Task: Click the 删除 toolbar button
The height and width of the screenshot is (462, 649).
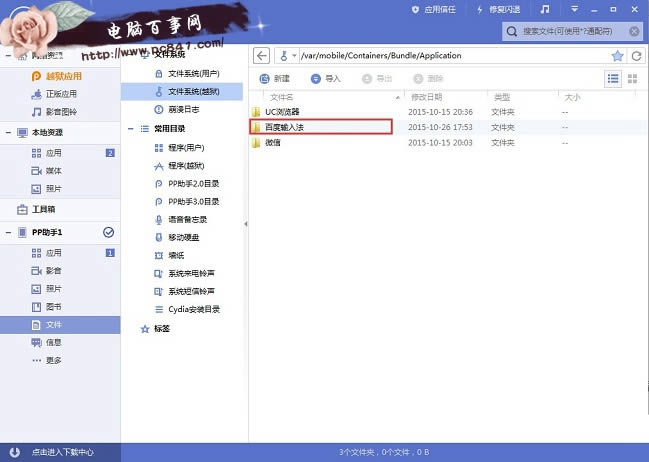Action: tap(428, 78)
